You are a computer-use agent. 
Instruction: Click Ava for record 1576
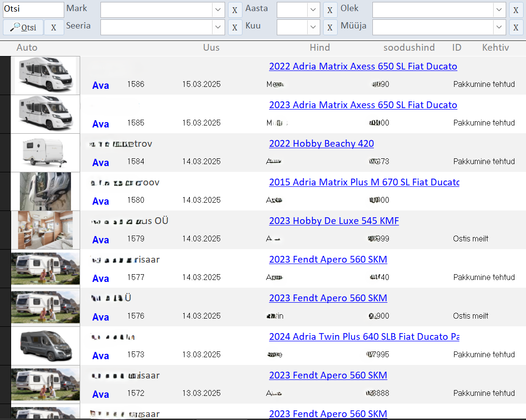pyautogui.click(x=100, y=317)
